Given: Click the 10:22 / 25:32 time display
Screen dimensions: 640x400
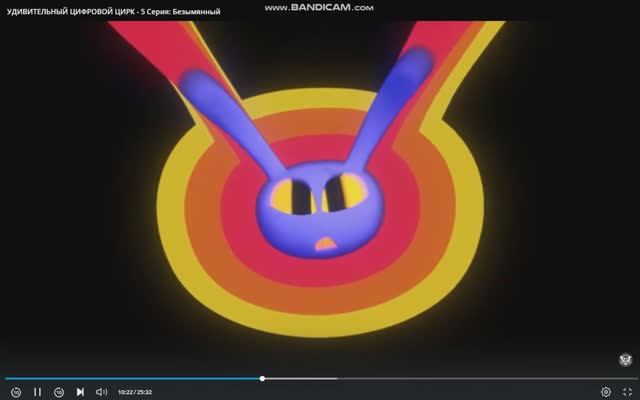Looking at the screenshot, I should point(135,392).
